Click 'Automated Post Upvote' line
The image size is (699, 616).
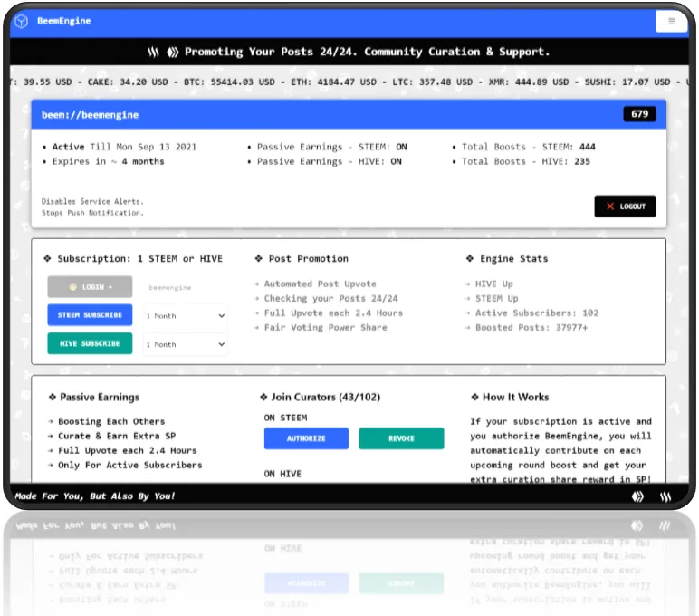pyautogui.click(x=321, y=284)
